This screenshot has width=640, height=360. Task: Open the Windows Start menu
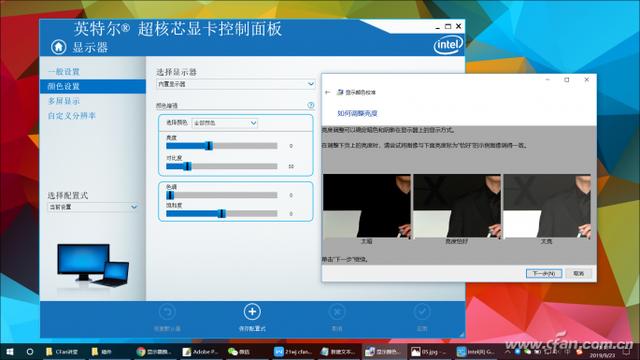click(x=9, y=351)
